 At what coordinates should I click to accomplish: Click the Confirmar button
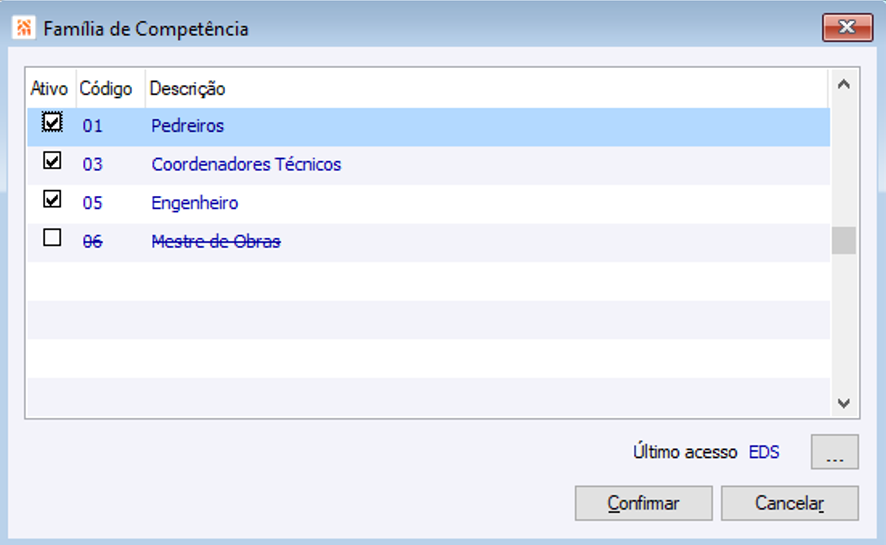643,503
